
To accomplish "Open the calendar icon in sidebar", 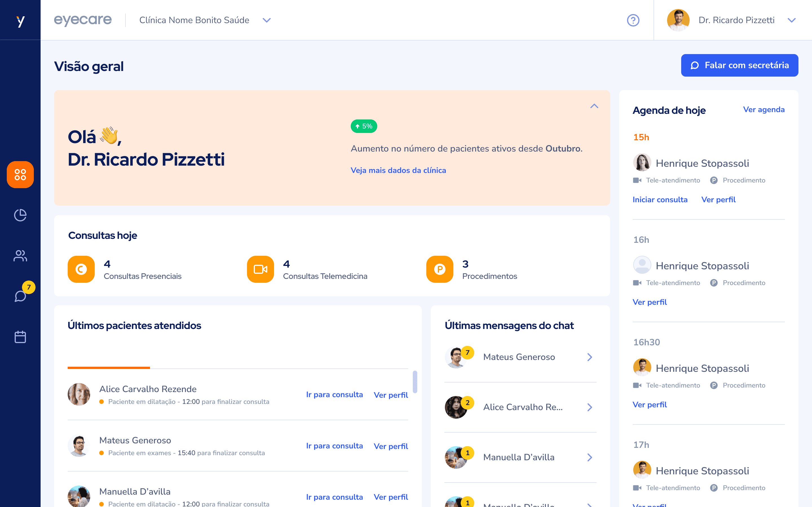I will click(x=20, y=337).
